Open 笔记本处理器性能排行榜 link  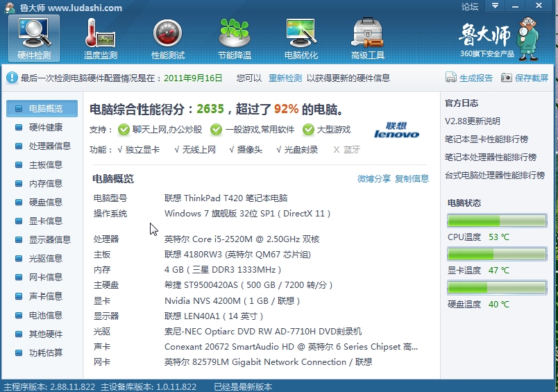point(491,157)
